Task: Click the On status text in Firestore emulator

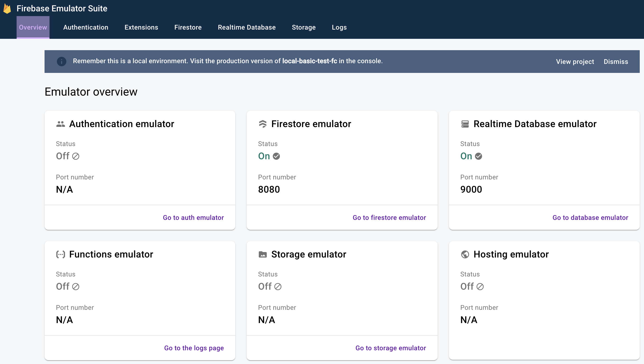Action: point(264,156)
